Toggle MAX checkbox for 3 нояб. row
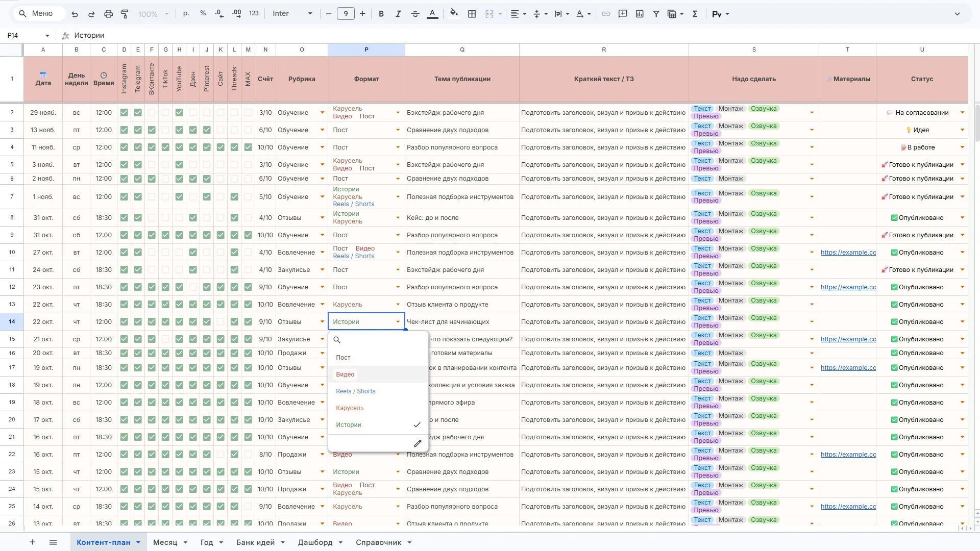The image size is (980, 551). (248, 165)
